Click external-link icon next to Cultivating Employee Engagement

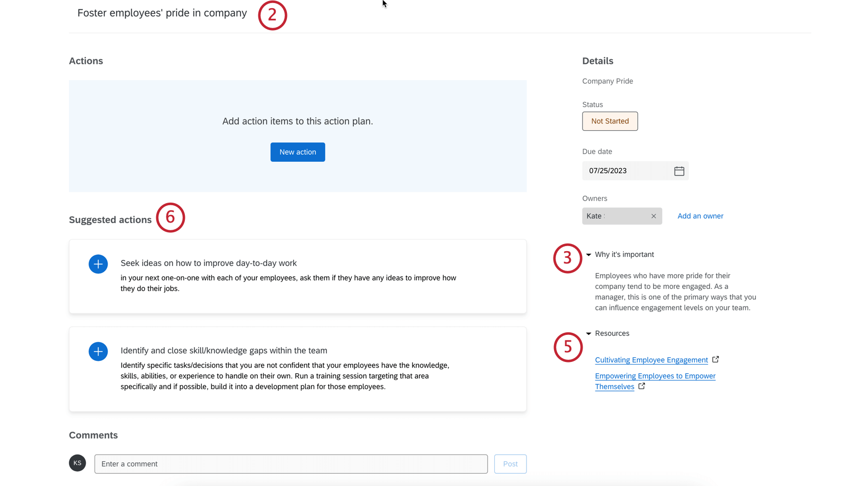[x=716, y=359]
